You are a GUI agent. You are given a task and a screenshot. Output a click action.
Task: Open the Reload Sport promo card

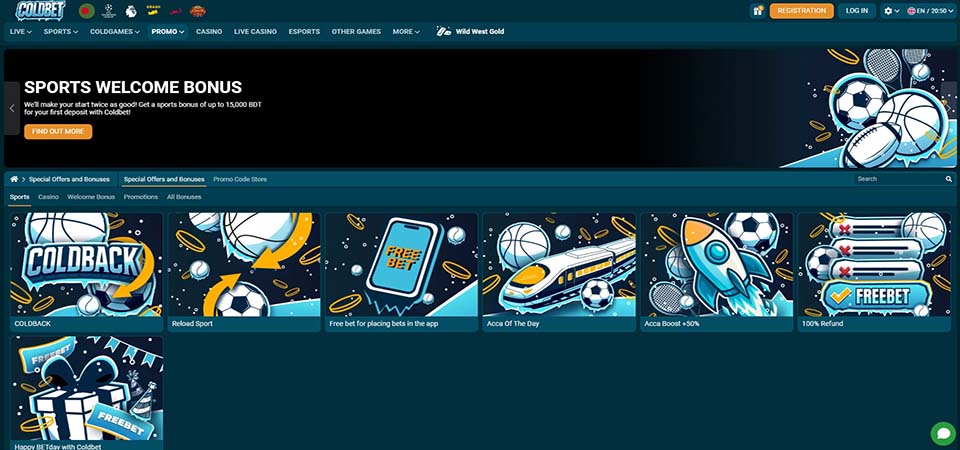[244, 272]
